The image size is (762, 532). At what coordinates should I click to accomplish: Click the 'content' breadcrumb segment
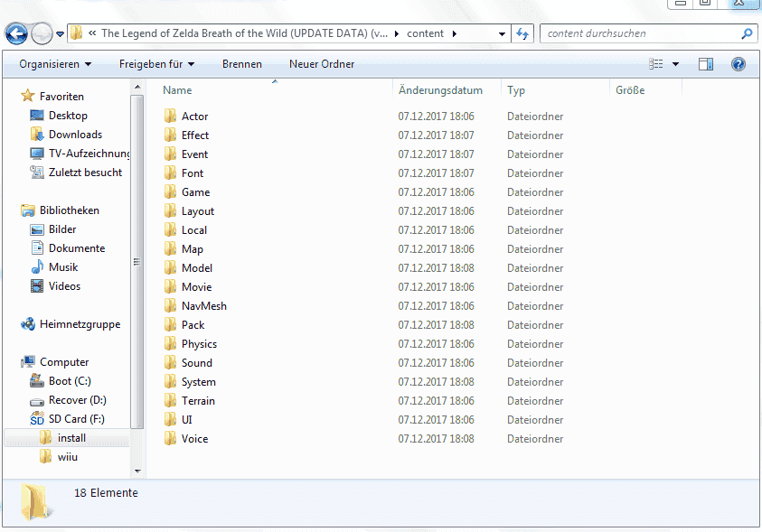(425, 33)
